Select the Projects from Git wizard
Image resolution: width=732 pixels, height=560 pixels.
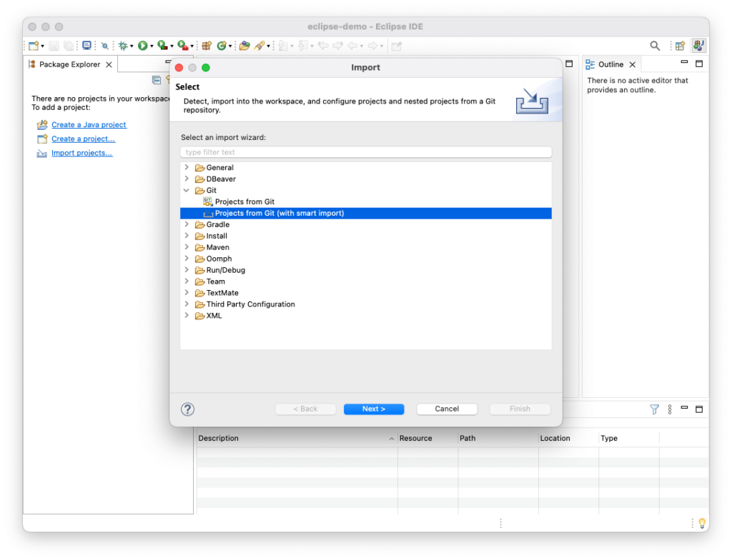(x=244, y=202)
